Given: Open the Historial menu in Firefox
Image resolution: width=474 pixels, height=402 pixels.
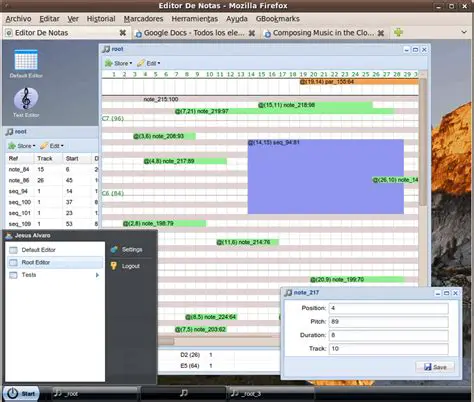Looking at the screenshot, I should [x=101, y=19].
